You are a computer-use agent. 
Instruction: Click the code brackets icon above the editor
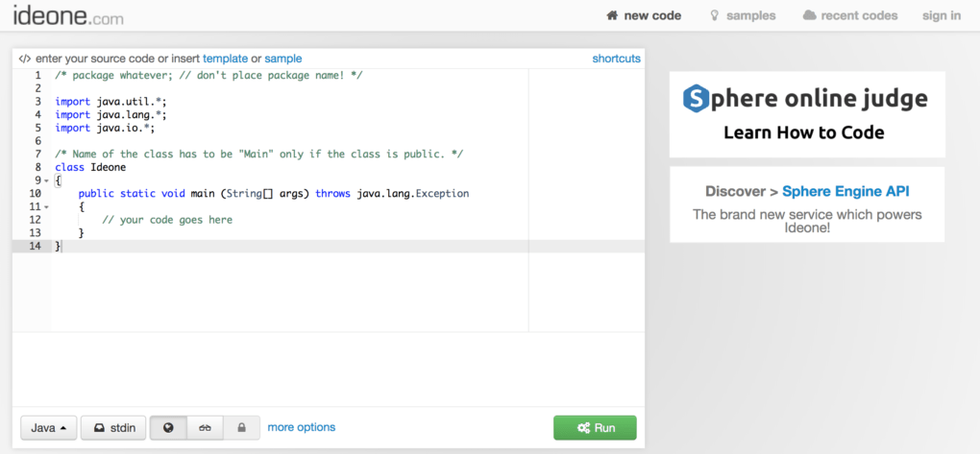point(25,59)
